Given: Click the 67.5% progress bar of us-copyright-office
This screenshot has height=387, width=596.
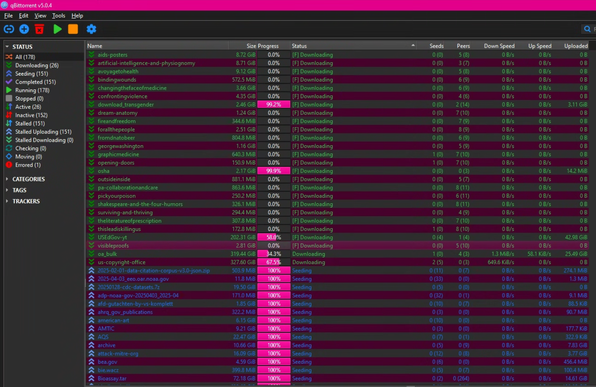Looking at the screenshot, I should pyautogui.click(x=274, y=262).
